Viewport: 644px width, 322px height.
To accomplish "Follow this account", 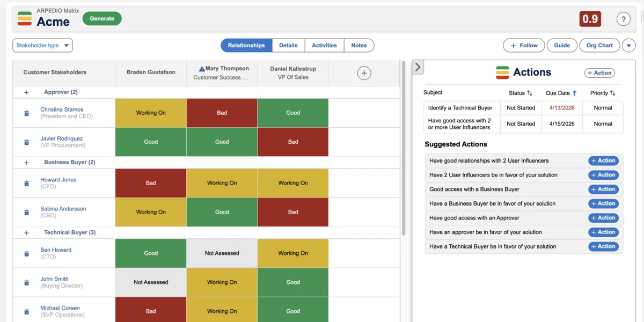I will (523, 45).
